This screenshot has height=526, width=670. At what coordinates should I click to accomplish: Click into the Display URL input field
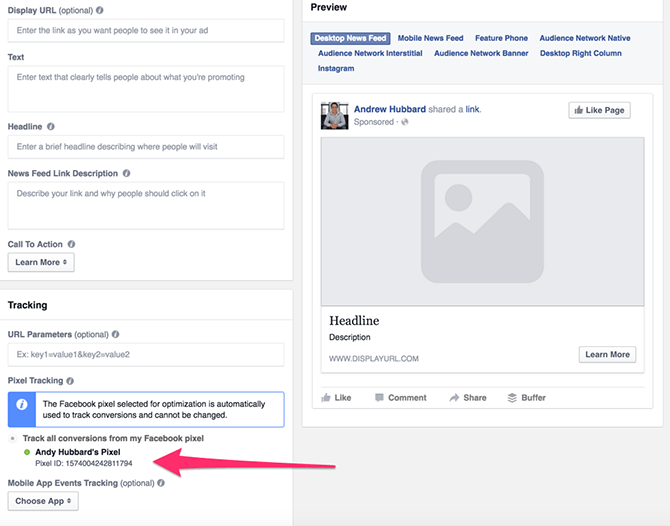pyautogui.click(x=146, y=30)
